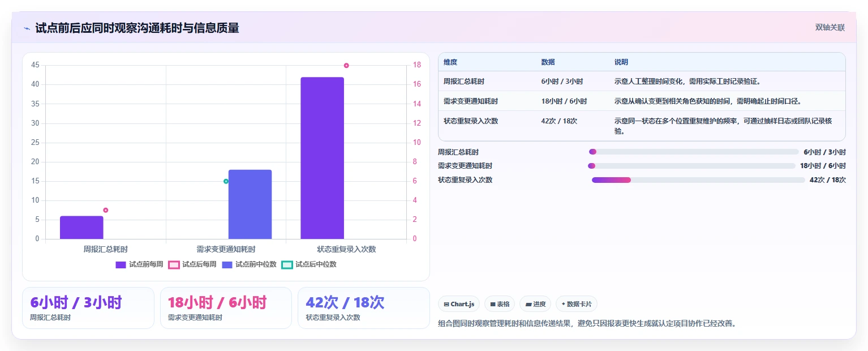Click the lightning icon beside the title
This screenshot has height=351, width=868.
27,28
